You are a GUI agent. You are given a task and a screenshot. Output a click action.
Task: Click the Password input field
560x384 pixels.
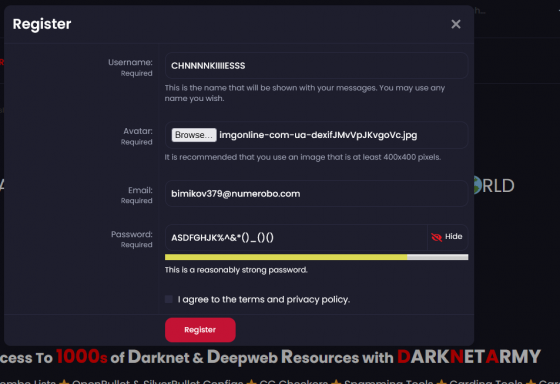click(296, 238)
